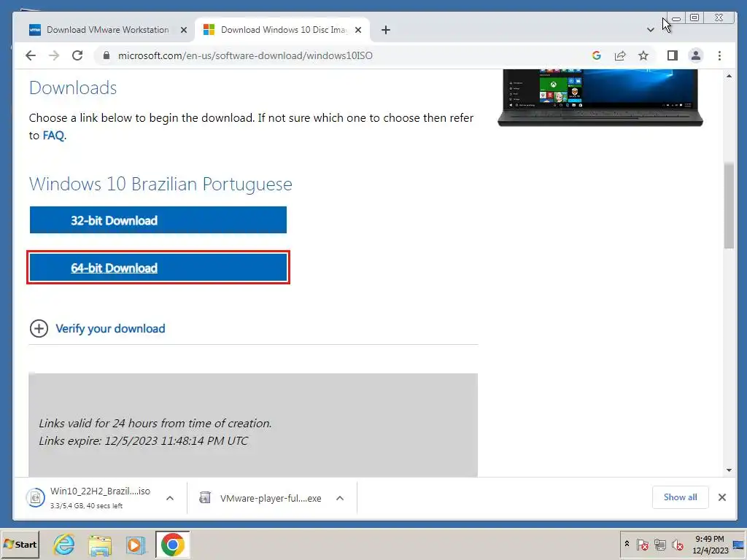Click the forward navigation arrow

tap(54, 55)
